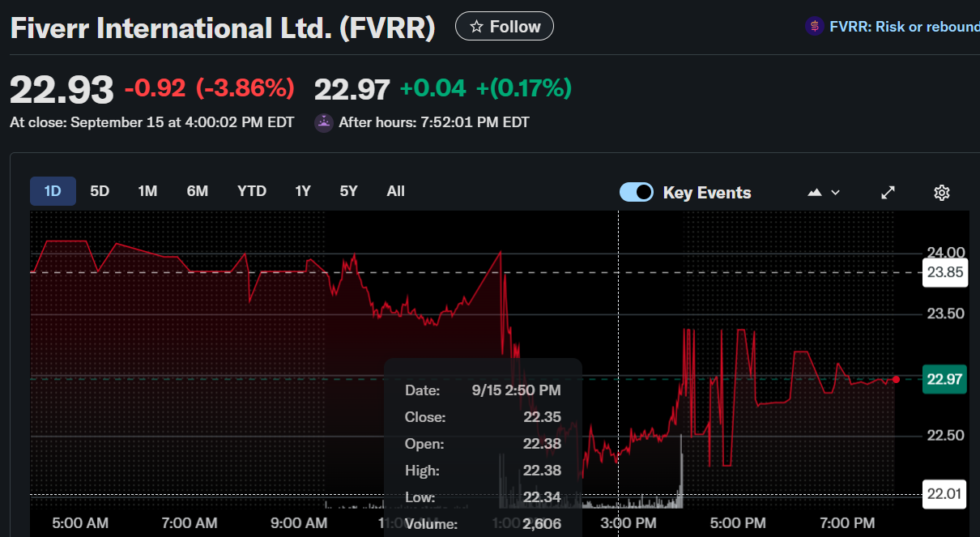The width and height of the screenshot is (980, 537).
Task: Click the 5:00 PM axis label
Action: pos(738,523)
